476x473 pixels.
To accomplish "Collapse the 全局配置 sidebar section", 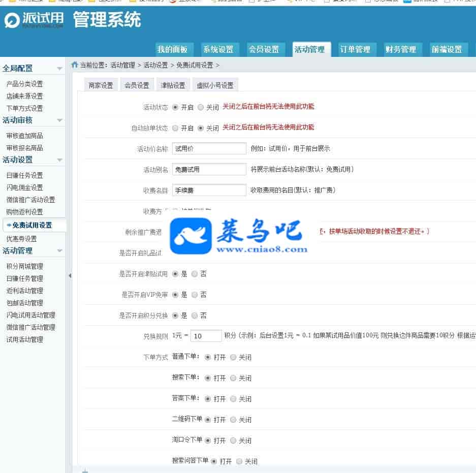I will [59, 68].
